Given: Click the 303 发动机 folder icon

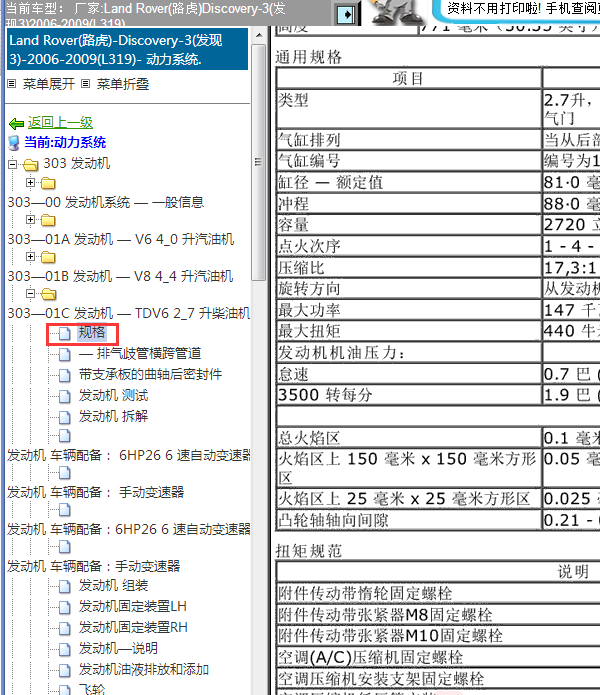Looking at the screenshot, I should [31, 165].
